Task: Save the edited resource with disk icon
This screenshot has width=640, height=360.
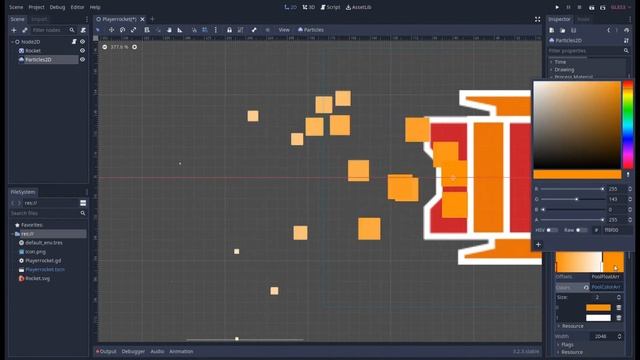Action: click(573, 30)
